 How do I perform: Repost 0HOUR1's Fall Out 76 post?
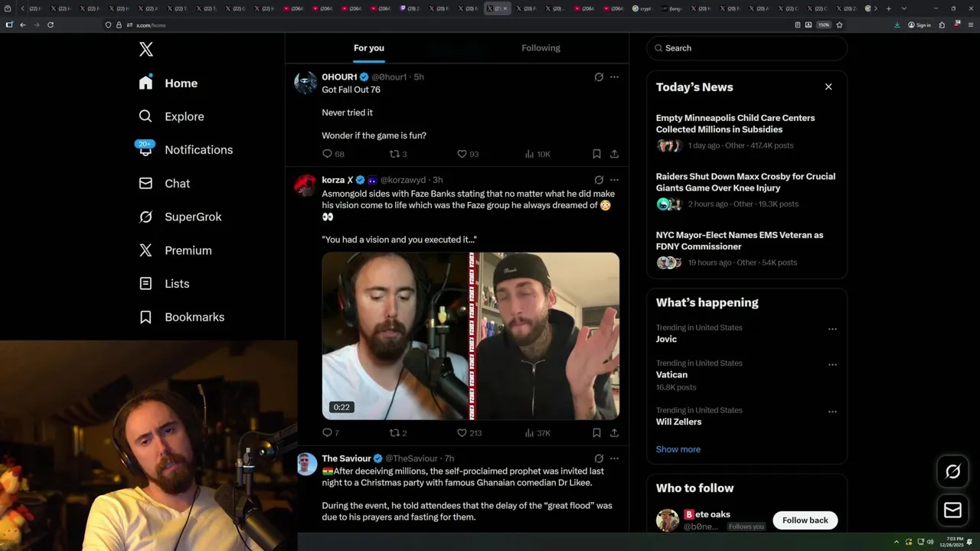click(398, 154)
